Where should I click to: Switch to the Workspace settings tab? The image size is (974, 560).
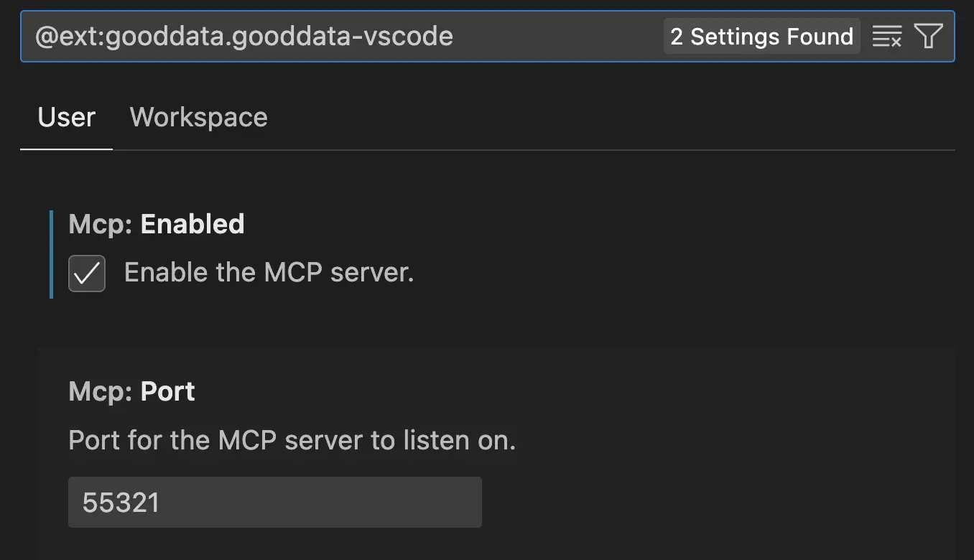(198, 117)
